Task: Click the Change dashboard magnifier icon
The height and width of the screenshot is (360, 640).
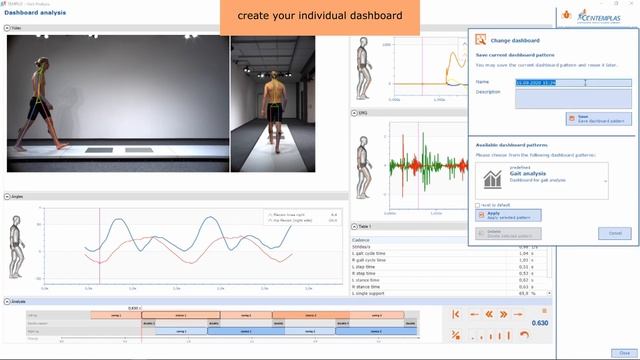Action: click(x=481, y=40)
